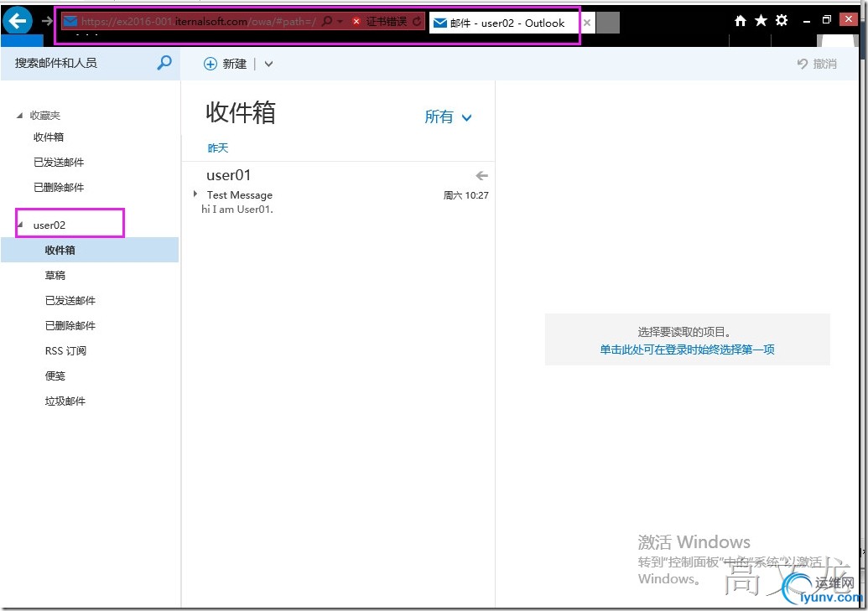Image resolution: width=868 pixels, height=611 pixels.
Task: Click the Test Message subject line
Action: (x=240, y=194)
